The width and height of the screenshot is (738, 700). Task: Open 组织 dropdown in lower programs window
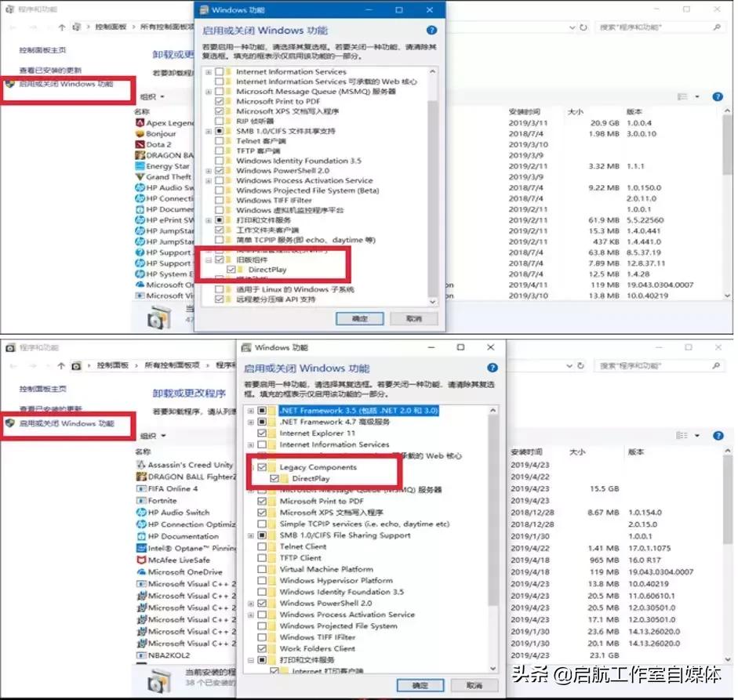[153, 436]
